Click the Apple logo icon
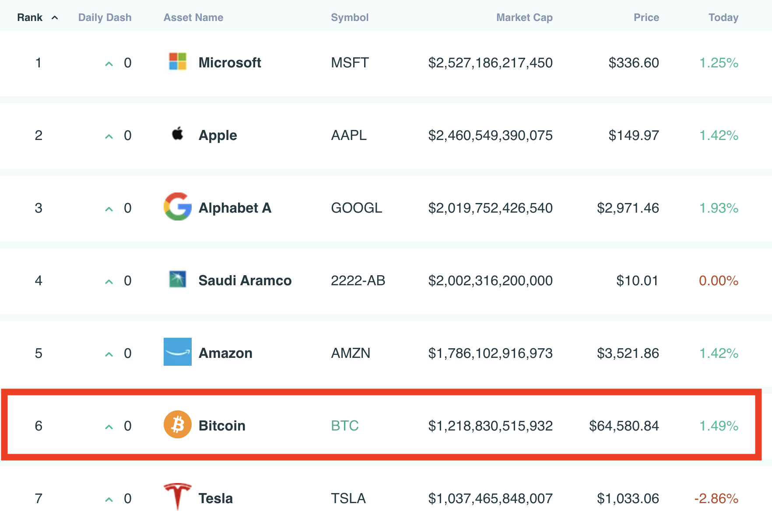This screenshot has width=772, height=532. point(178,133)
